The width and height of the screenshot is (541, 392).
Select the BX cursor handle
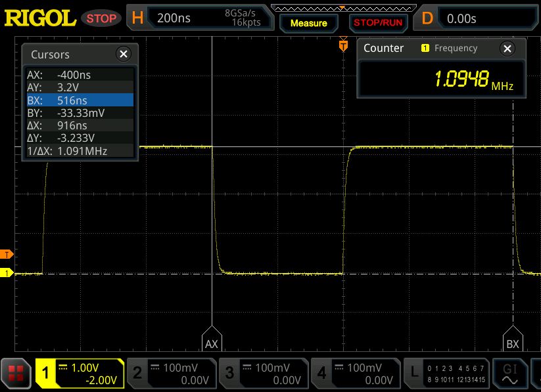[513, 339]
